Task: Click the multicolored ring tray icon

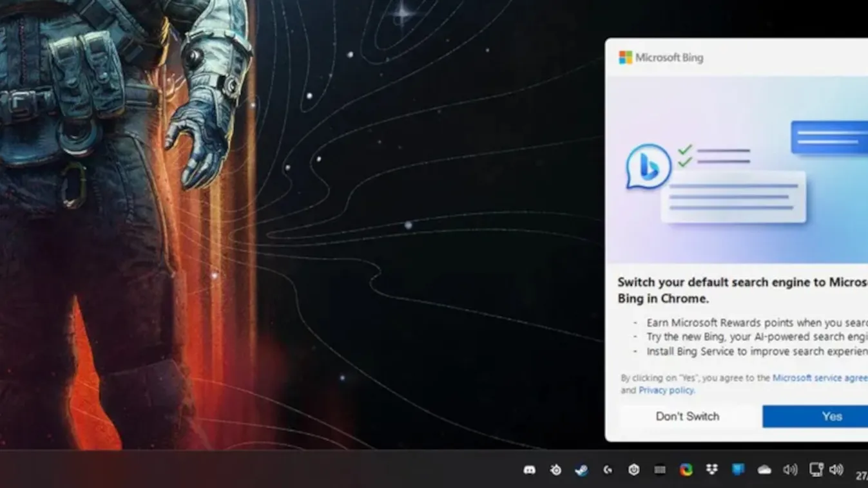Action: (686, 470)
